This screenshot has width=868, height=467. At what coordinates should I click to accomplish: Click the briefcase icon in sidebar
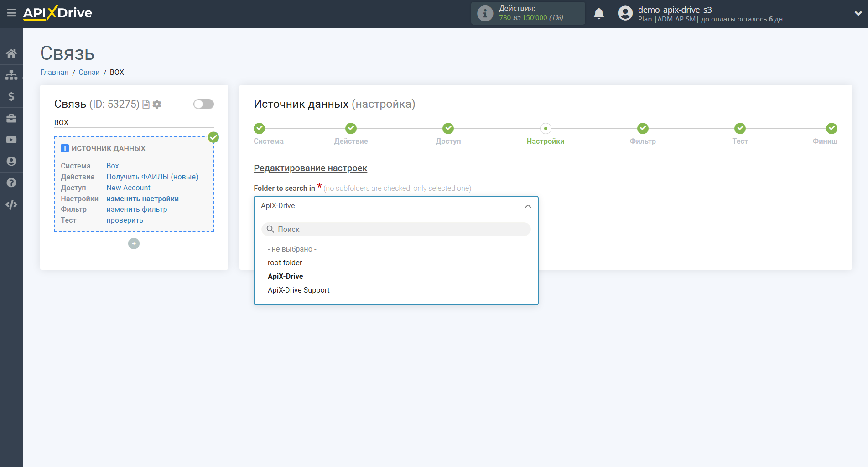point(11,118)
